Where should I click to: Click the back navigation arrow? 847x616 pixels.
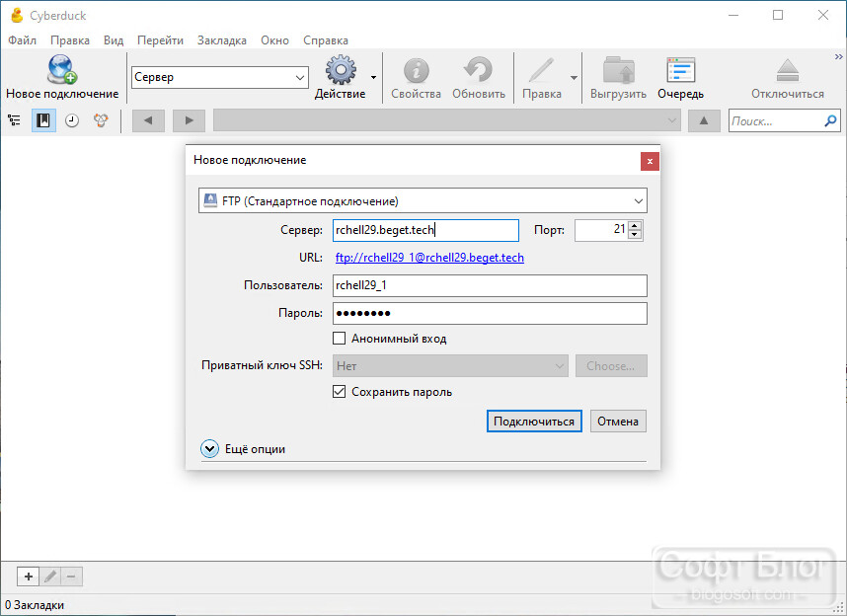(147, 120)
